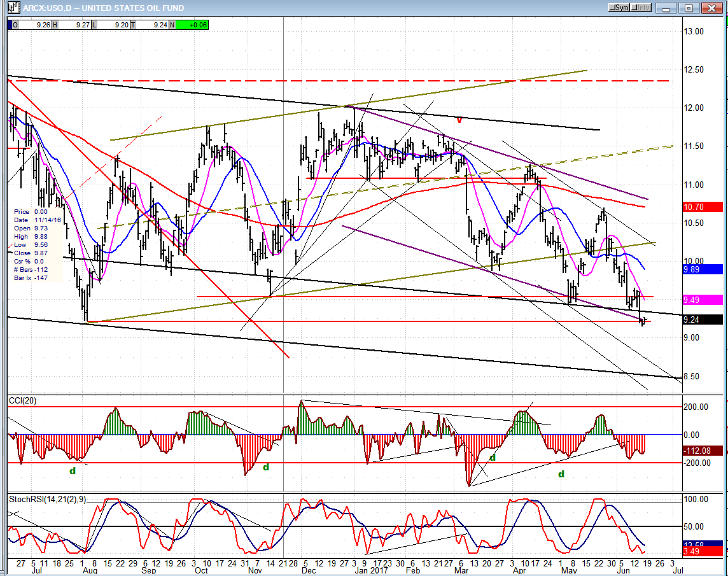
Task: Click the -112.08 CCI value tag
Action: (703, 450)
